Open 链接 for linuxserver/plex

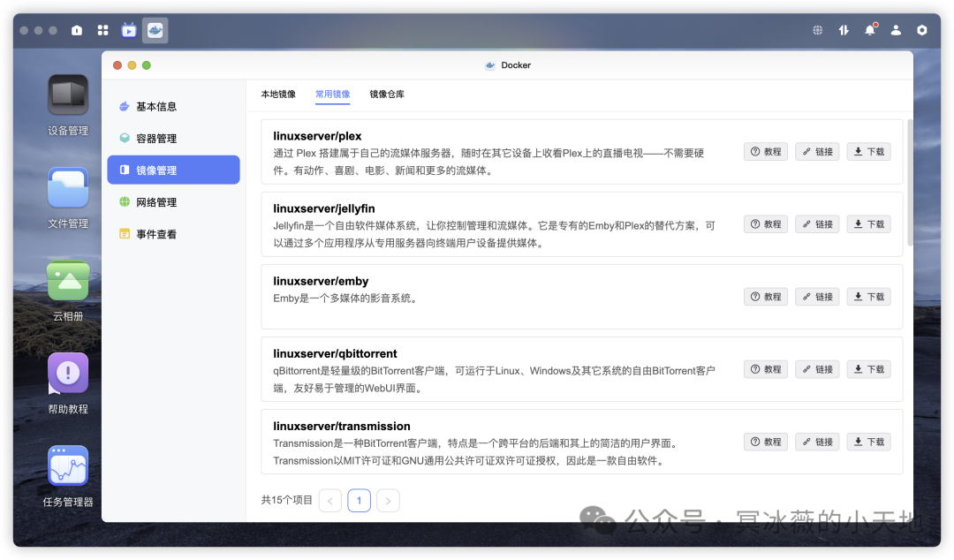tap(817, 152)
